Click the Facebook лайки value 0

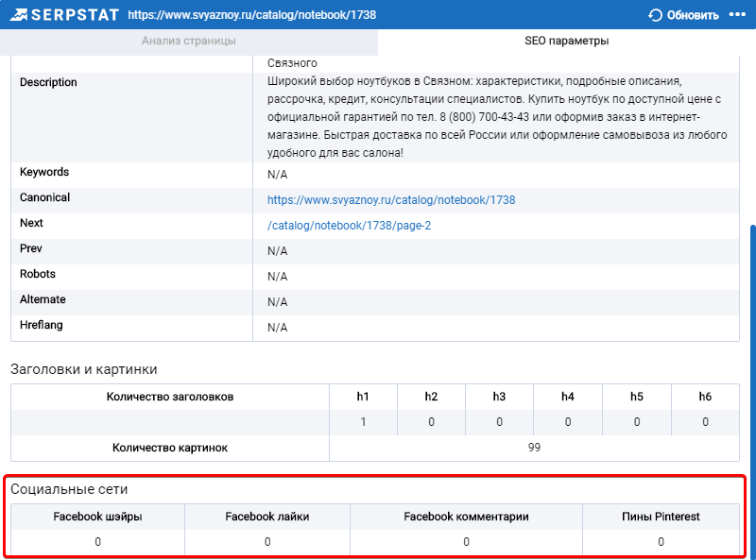point(267,543)
